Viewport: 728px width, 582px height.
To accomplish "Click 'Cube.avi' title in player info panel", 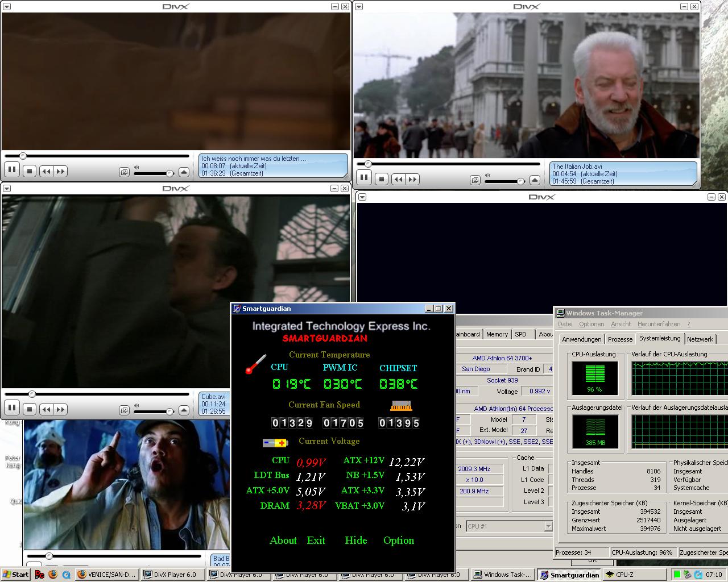I will coord(213,397).
